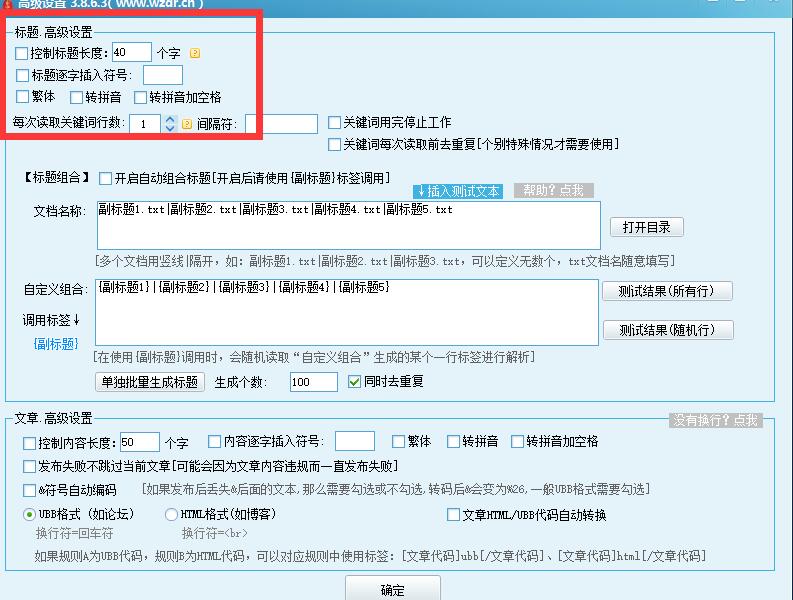Uncheck 同时去重复 checkbox
This screenshot has width=793, height=600.
pyautogui.click(x=354, y=381)
